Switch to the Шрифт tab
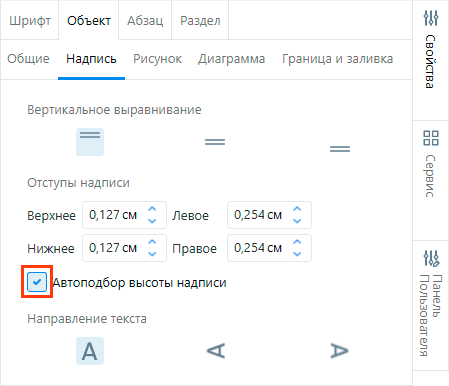449x386 pixels. point(30,21)
